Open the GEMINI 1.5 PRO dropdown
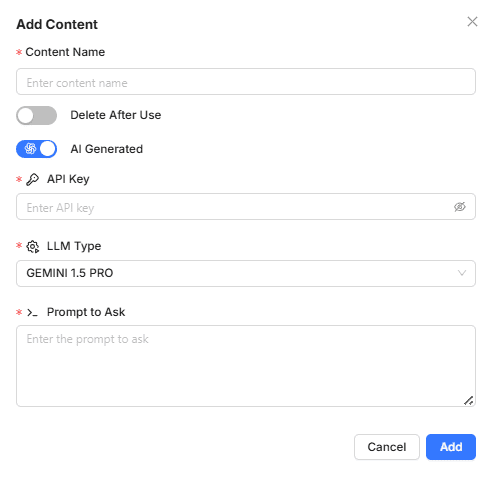The width and height of the screenshot is (489, 480). [x=246, y=273]
